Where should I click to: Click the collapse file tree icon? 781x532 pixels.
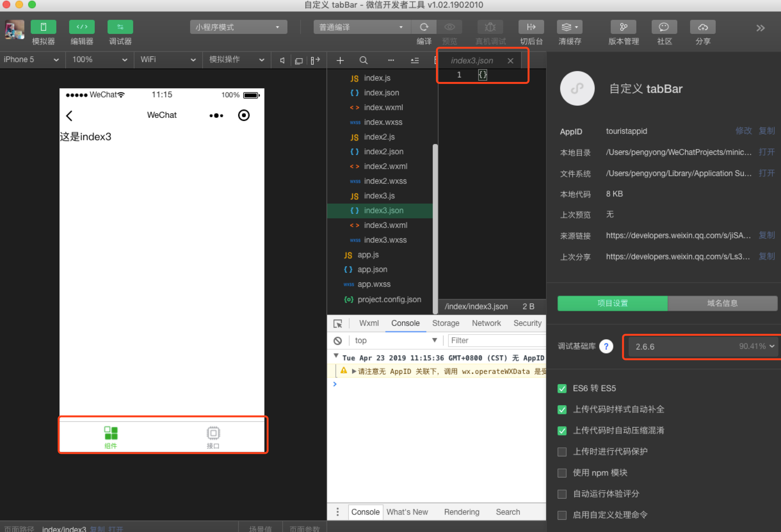(x=415, y=60)
